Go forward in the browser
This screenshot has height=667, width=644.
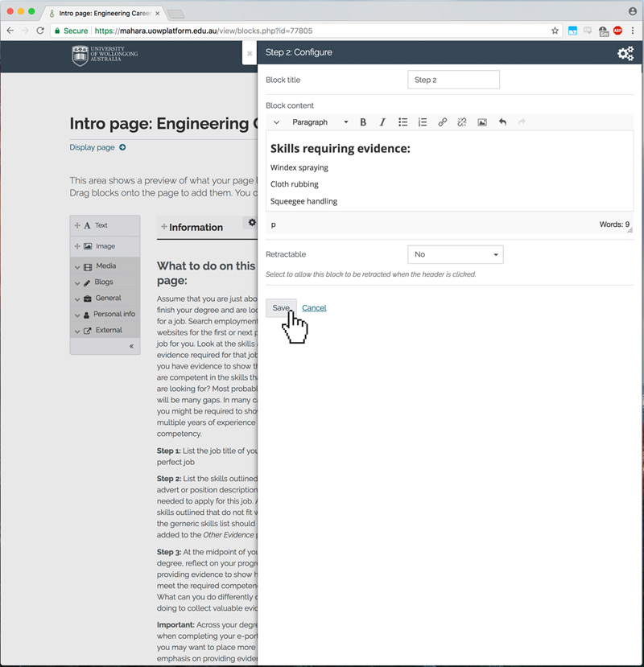click(x=25, y=31)
